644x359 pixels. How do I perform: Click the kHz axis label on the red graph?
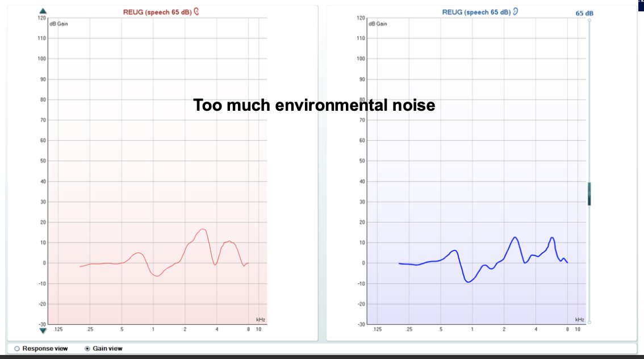point(260,320)
